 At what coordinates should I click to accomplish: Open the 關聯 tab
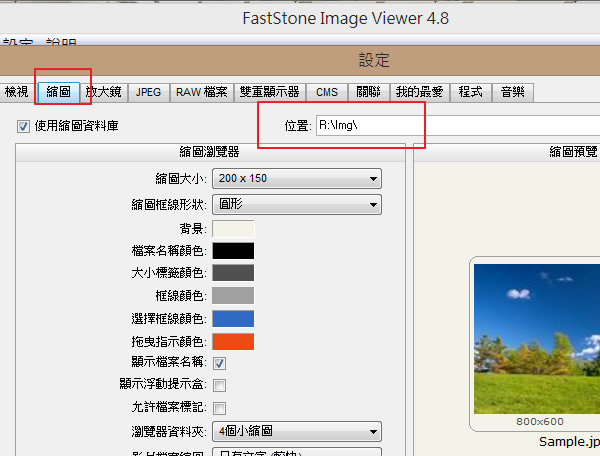tap(368, 92)
